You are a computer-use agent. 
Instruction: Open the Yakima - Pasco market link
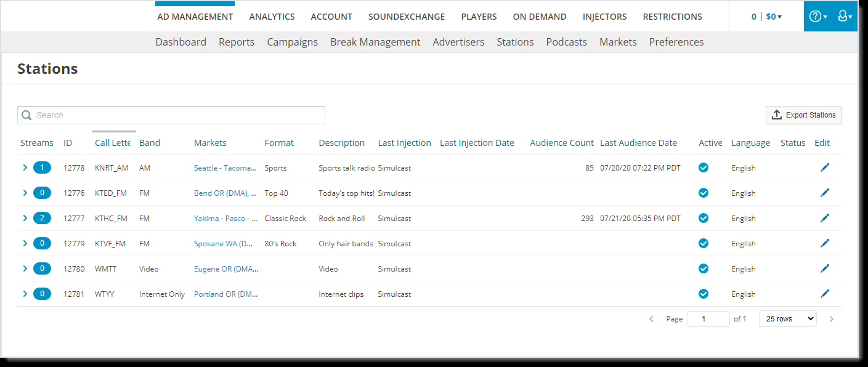coord(225,218)
